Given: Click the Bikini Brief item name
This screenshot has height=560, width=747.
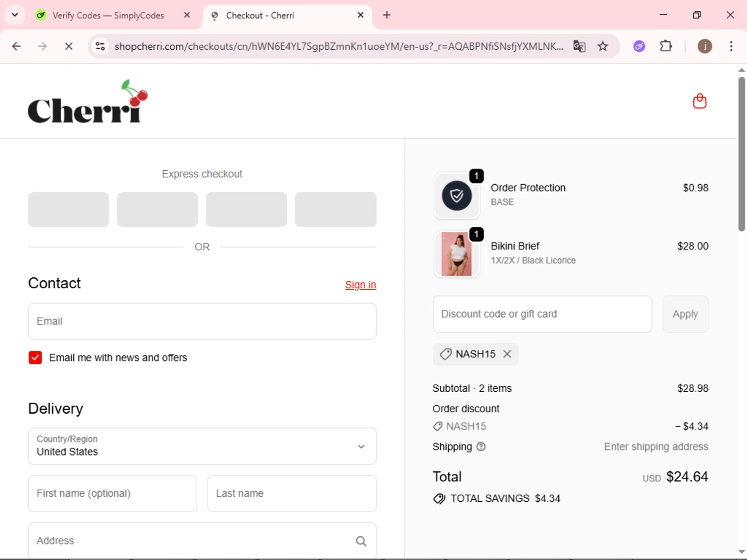Looking at the screenshot, I should [515, 246].
